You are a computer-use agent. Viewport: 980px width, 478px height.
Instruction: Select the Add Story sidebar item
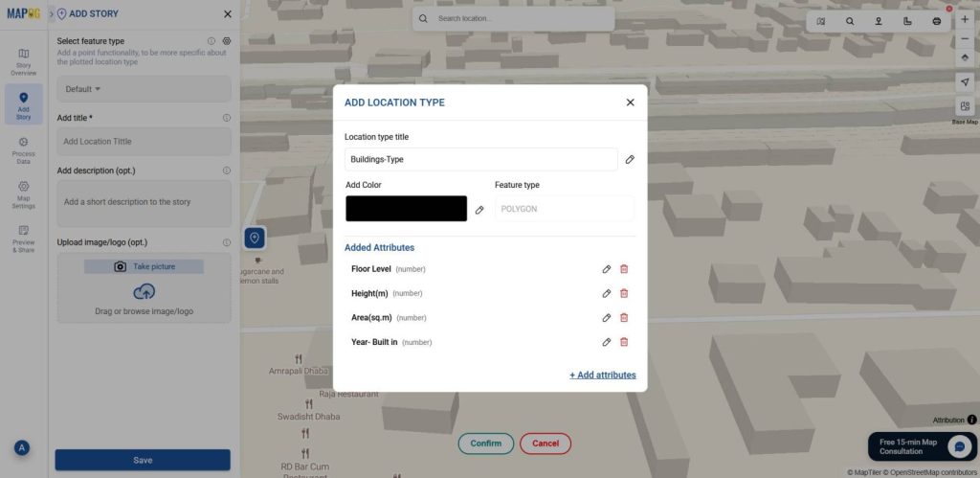pyautogui.click(x=24, y=105)
